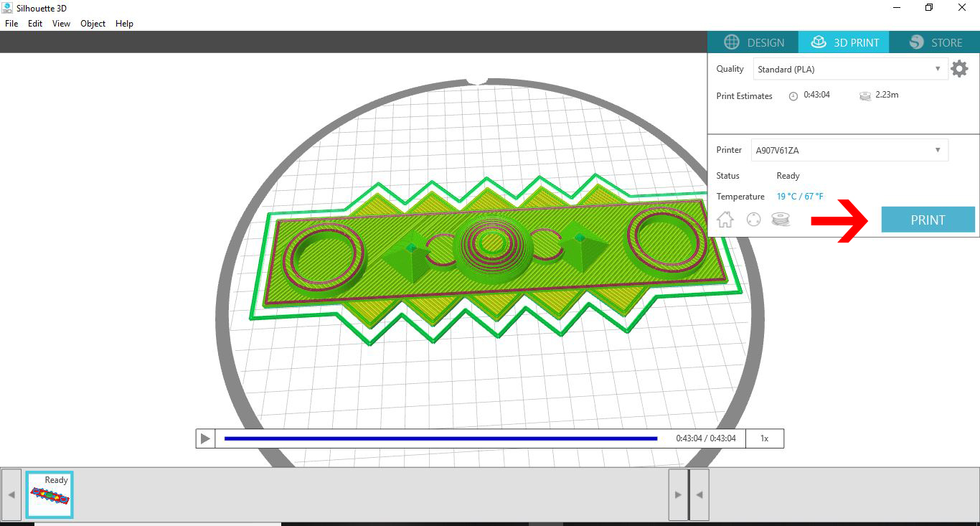
Task: Click the clock print time icon
Action: coord(793,96)
